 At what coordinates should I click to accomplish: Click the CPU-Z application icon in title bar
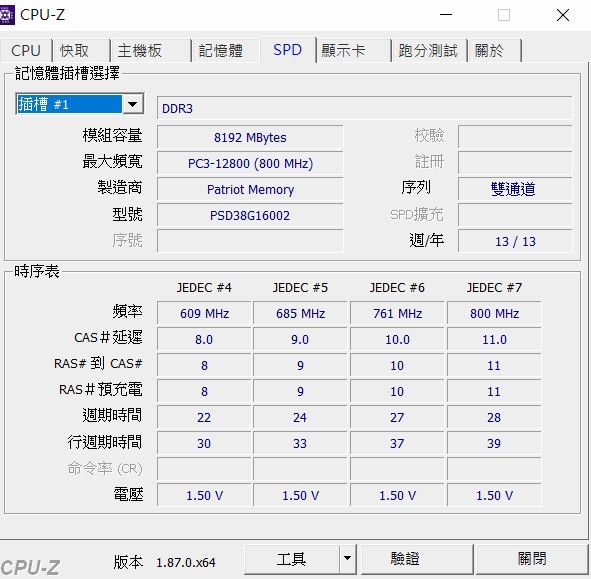pyautogui.click(x=6, y=15)
